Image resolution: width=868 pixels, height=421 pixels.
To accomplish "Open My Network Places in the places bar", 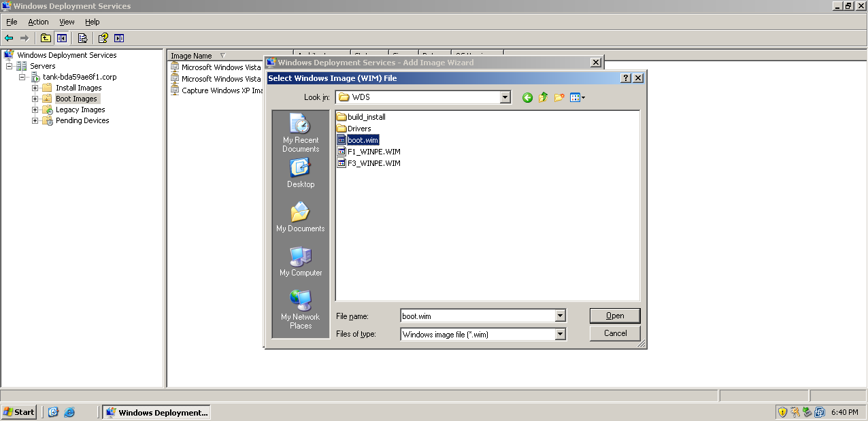I will (x=301, y=310).
